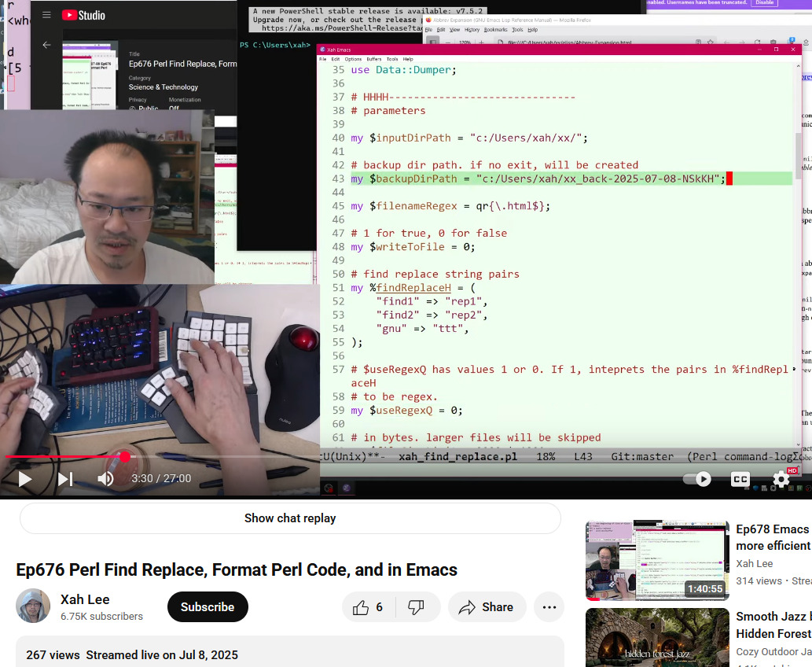
Task: Dislike the video with thumbs down
Action: click(x=416, y=607)
